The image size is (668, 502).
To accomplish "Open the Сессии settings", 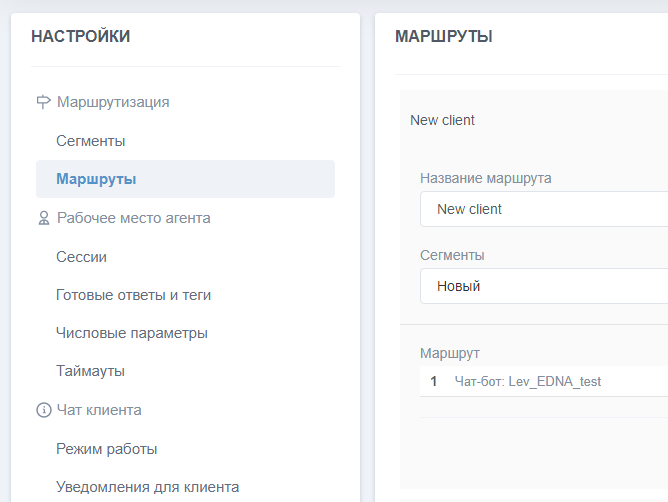I will pos(81,257).
